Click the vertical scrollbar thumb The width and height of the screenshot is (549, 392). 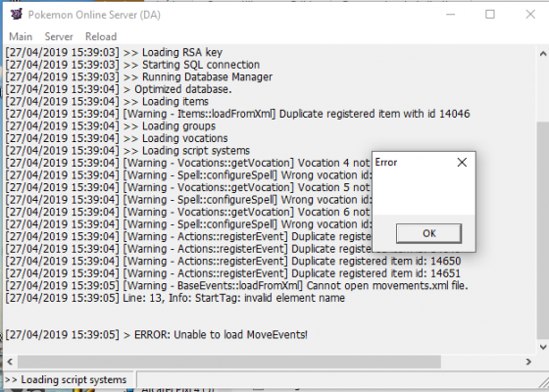[x=543, y=230]
